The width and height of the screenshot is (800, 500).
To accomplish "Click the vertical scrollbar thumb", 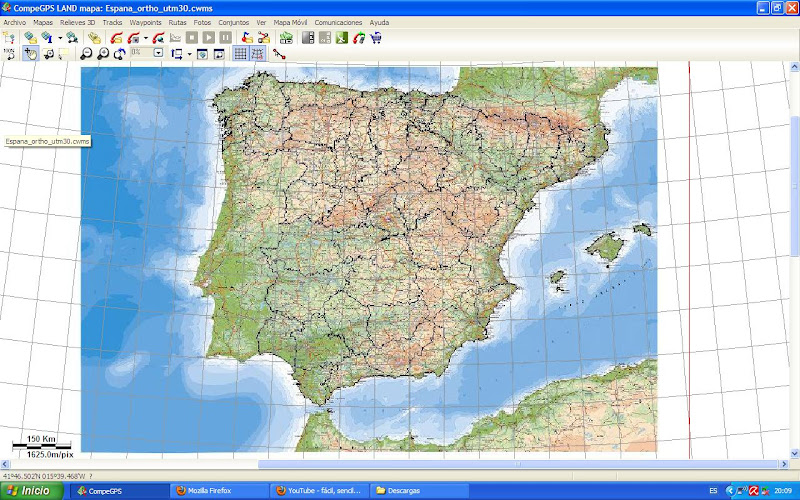I will pyautogui.click(x=794, y=186).
